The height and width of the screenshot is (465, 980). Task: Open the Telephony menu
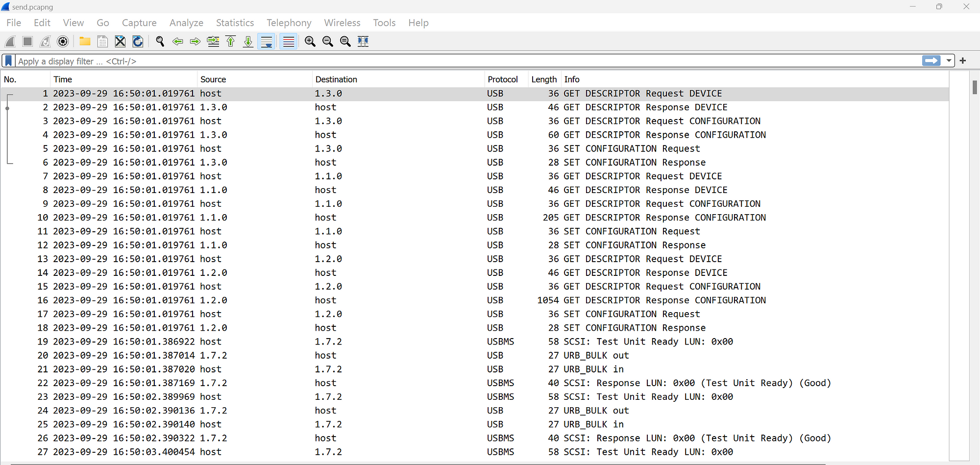(x=289, y=23)
